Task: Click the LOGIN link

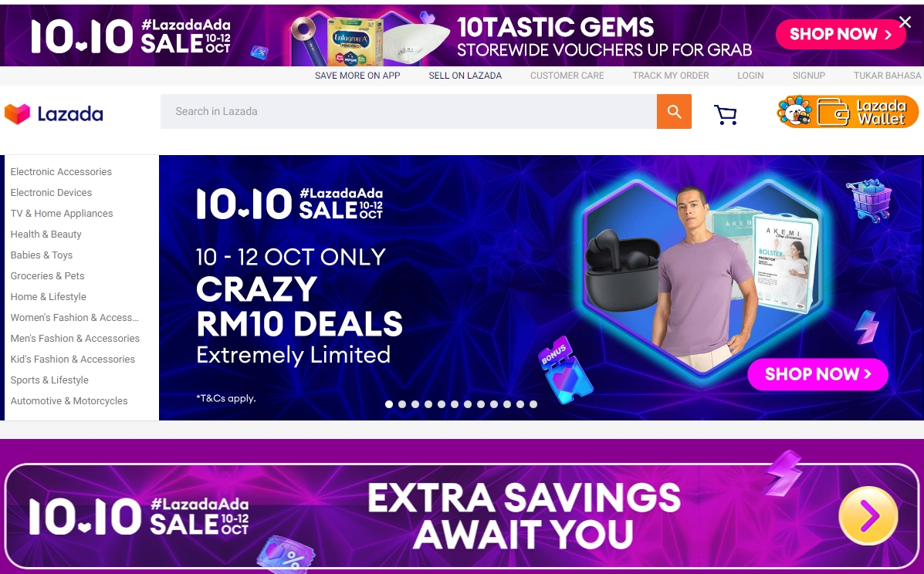Action: (750, 76)
